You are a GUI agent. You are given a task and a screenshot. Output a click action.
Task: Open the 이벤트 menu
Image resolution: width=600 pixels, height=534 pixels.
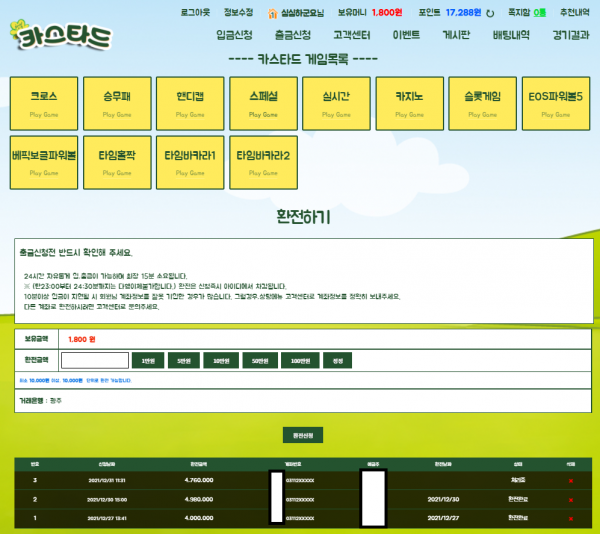point(406,35)
